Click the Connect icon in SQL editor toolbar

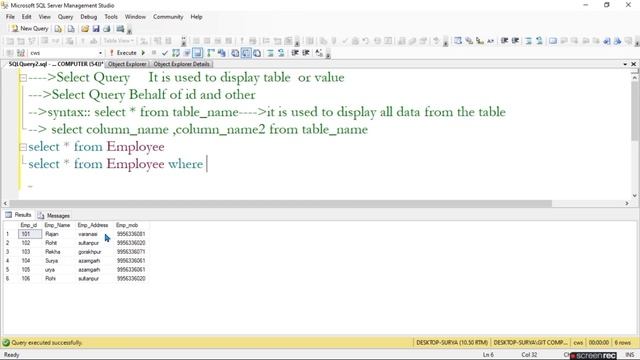(x=11, y=53)
